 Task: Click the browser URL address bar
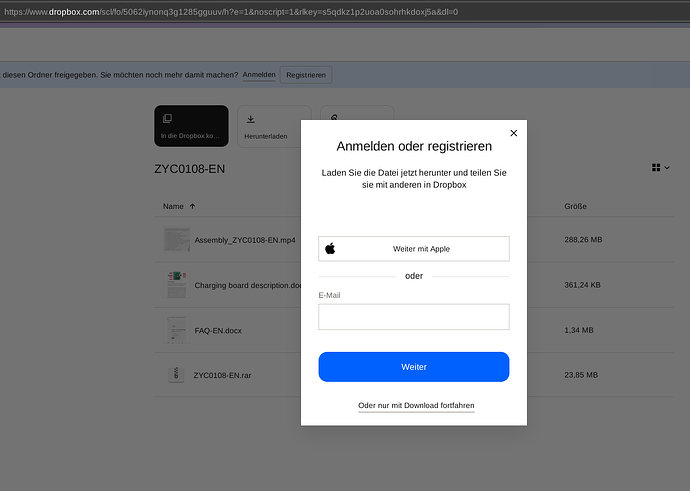point(345,12)
